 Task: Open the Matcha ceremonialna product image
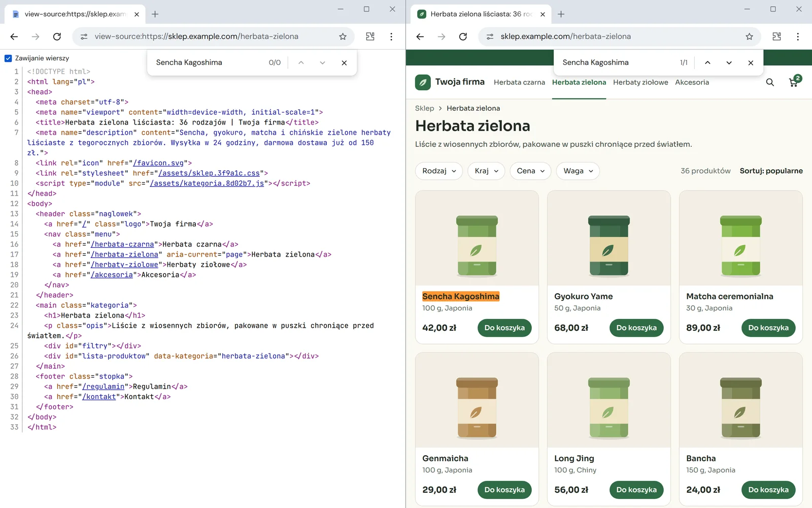pyautogui.click(x=741, y=238)
